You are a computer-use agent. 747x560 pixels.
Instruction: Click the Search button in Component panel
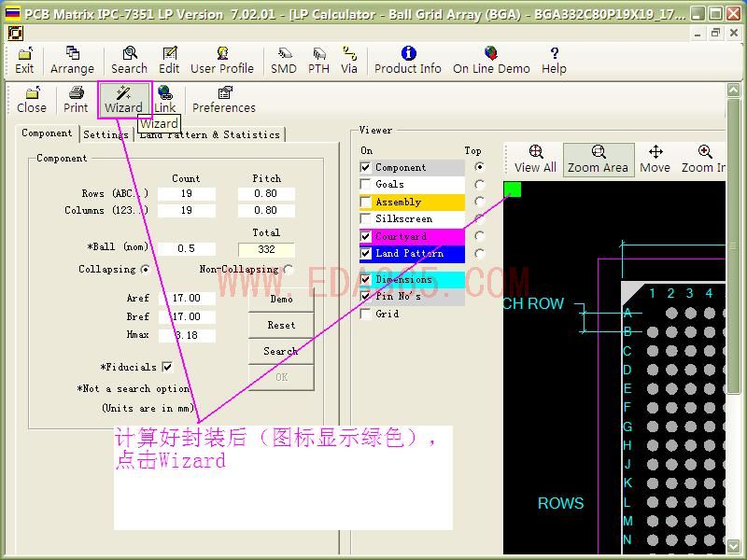(281, 352)
